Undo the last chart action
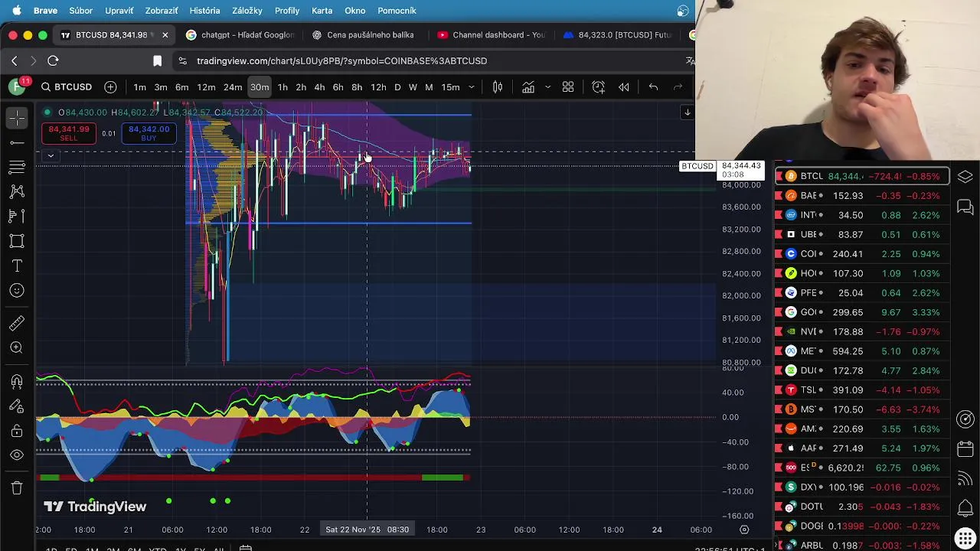The height and width of the screenshot is (551, 980). pos(653,87)
